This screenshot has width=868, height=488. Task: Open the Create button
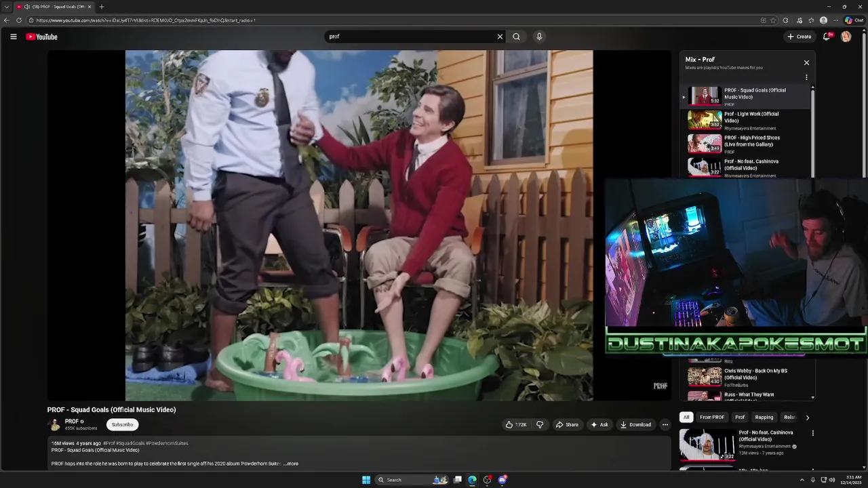[800, 37]
